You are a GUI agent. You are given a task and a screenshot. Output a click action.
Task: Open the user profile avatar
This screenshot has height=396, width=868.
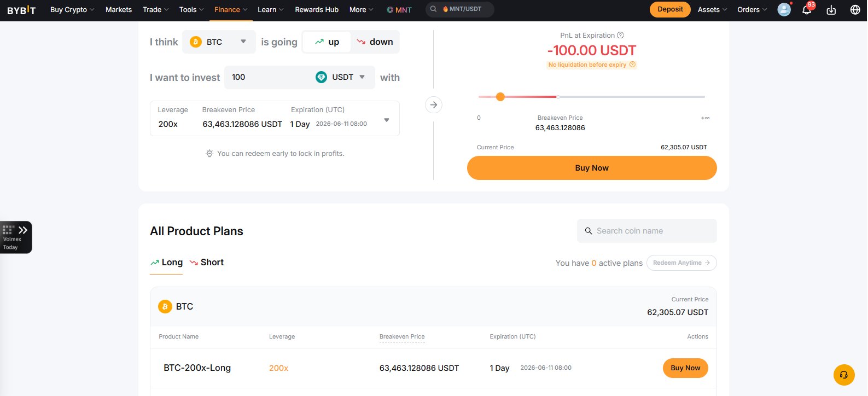tap(784, 10)
